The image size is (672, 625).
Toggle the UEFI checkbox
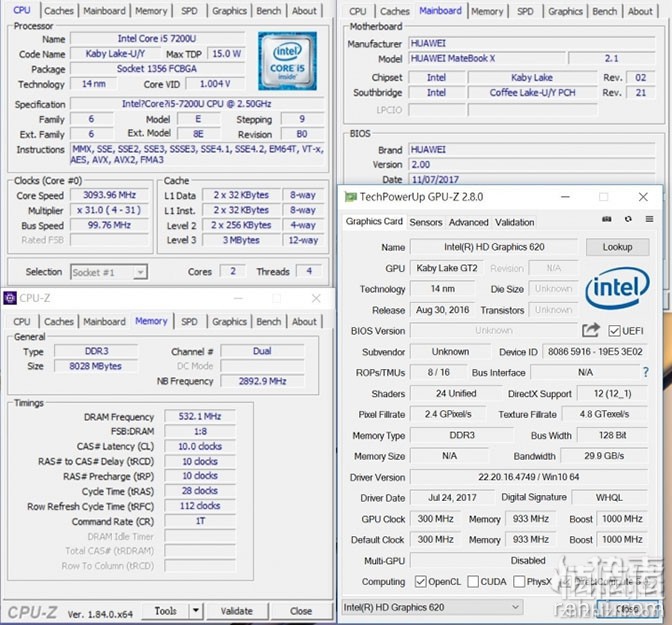point(614,331)
